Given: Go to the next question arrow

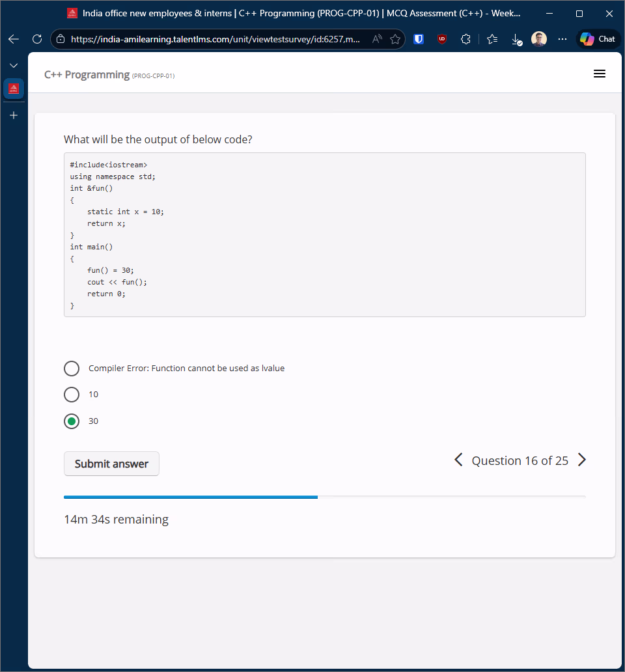Looking at the screenshot, I should [582, 460].
